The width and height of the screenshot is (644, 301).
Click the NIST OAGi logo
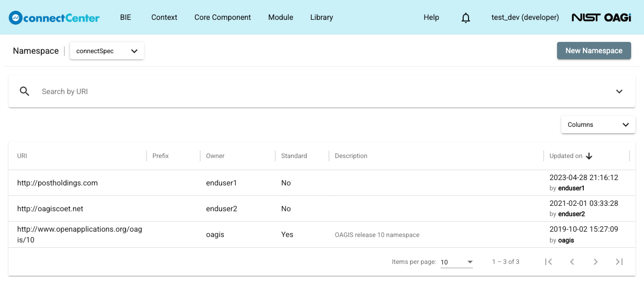tap(601, 17)
